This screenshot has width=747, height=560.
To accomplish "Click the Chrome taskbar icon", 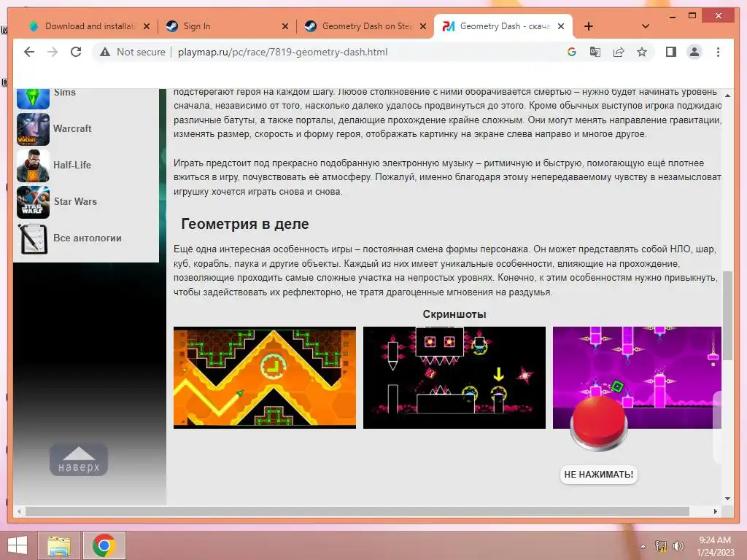I will [x=104, y=545].
